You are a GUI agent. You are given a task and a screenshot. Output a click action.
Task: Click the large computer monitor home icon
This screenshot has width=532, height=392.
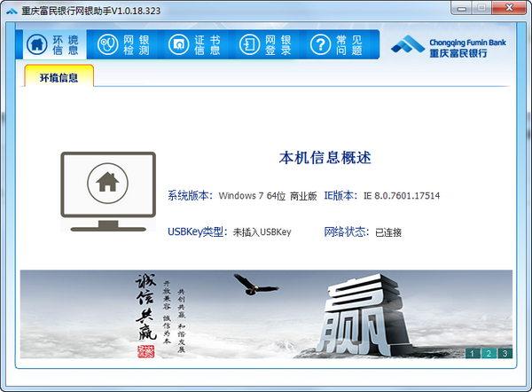click(108, 192)
